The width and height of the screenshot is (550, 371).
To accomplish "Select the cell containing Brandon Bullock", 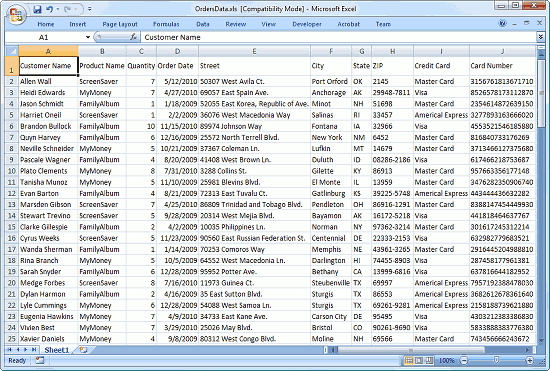I will click(48, 126).
